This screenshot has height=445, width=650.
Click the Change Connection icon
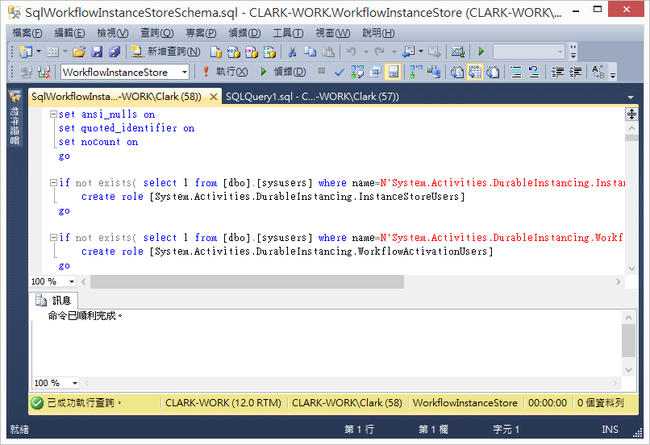tap(44, 72)
